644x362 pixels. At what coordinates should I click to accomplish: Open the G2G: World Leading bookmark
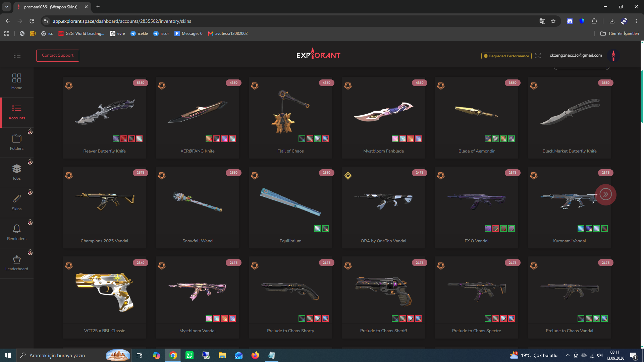[x=81, y=34]
